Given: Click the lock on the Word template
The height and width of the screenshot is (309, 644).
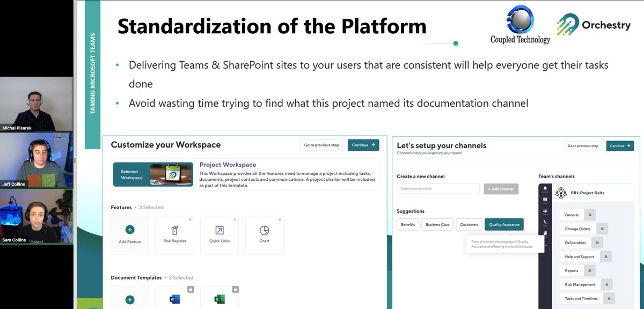Looking at the screenshot, I should coord(190,289).
